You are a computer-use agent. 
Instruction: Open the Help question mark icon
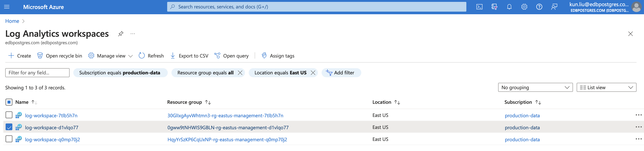click(x=539, y=7)
